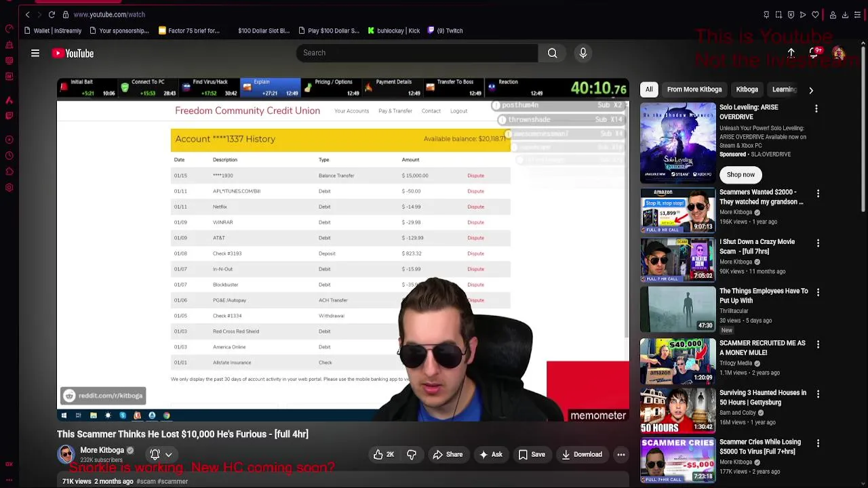Go to YouTube home via the logo
The height and width of the screenshot is (488, 868).
(x=73, y=53)
